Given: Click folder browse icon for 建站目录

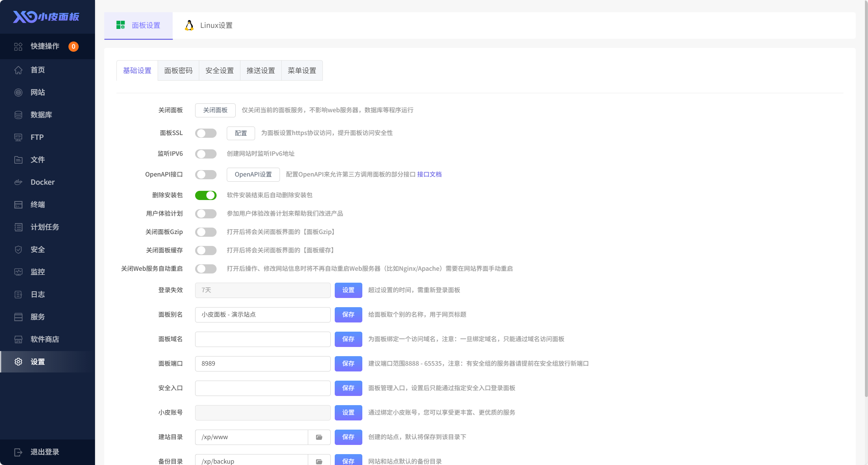Looking at the screenshot, I should click(x=319, y=437).
